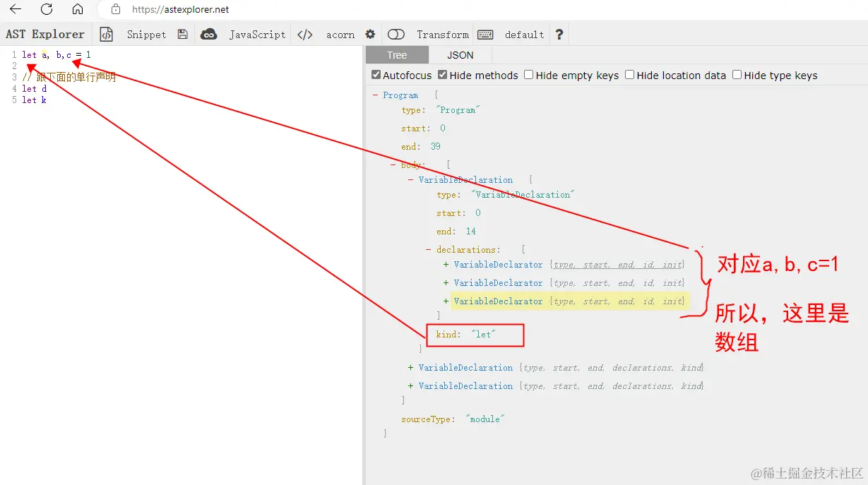The width and height of the screenshot is (868, 485).
Task: Open the JavaScript language menu
Action: pos(257,35)
